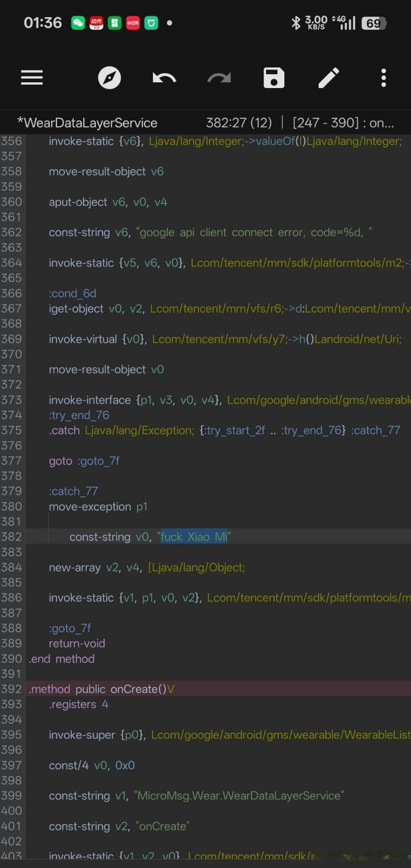
Task: Tap invoke-virtual {v0} Landroid/net/Uri; line
Action: click(225, 339)
